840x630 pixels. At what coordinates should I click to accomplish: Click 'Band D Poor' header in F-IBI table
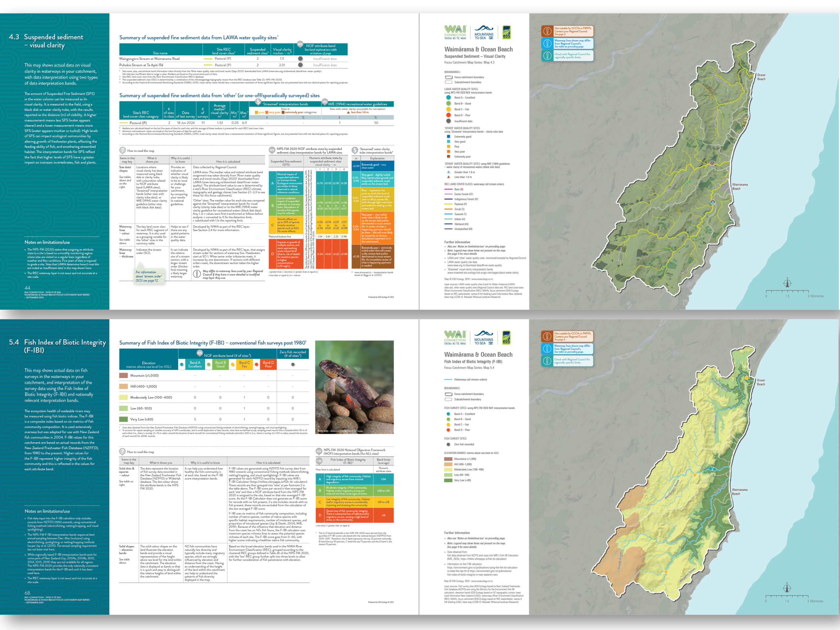(x=268, y=364)
